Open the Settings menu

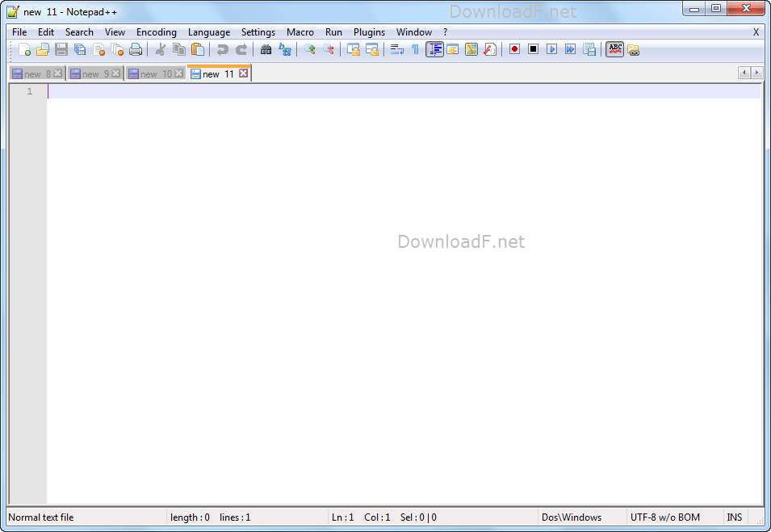click(258, 32)
